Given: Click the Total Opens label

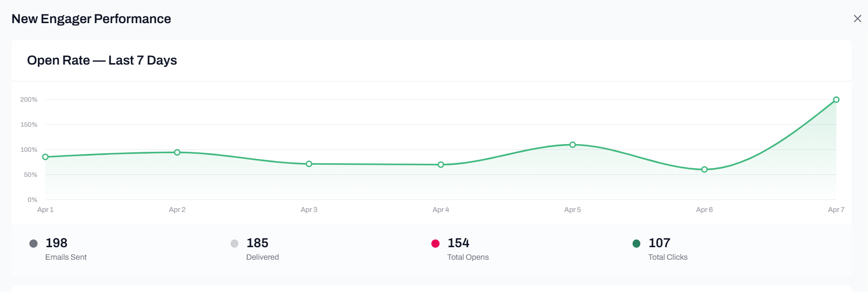Looking at the screenshot, I should pos(468,257).
